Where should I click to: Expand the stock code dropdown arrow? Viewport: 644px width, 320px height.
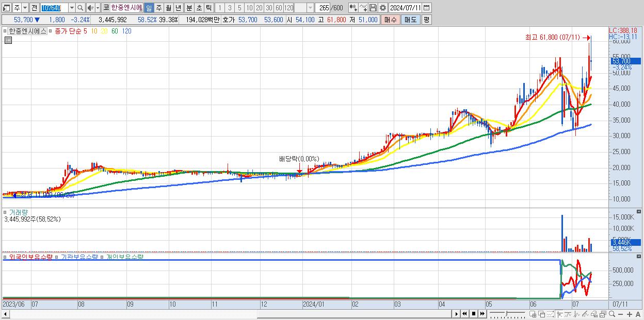pyautogui.click(x=72, y=8)
